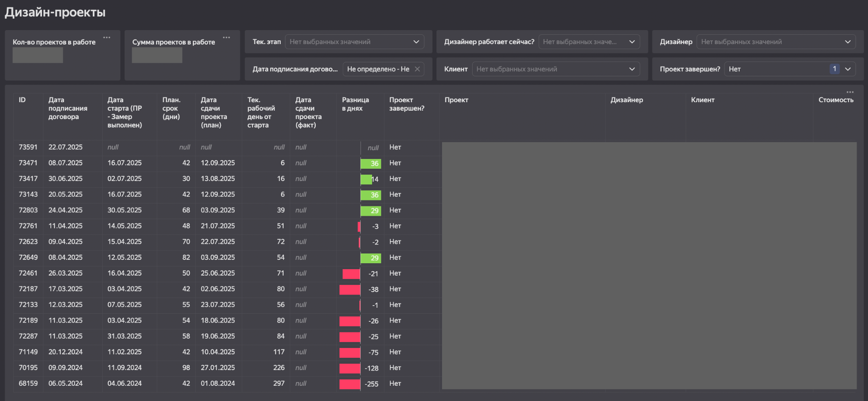The width and height of the screenshot is (868, 401).
Task: Sort by «Тек. рабочий день от старта» header
Action: [261, 113]
